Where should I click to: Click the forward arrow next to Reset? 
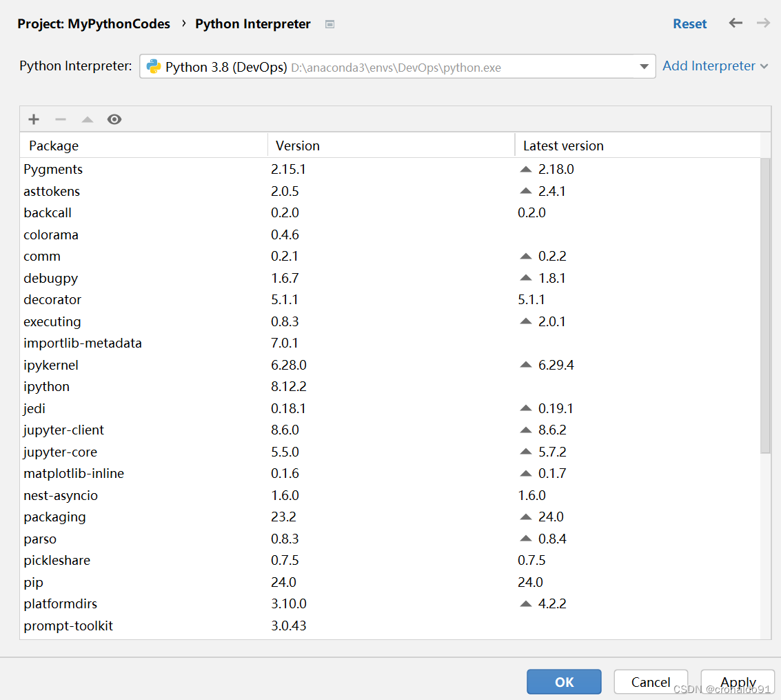tap(763, 23)
